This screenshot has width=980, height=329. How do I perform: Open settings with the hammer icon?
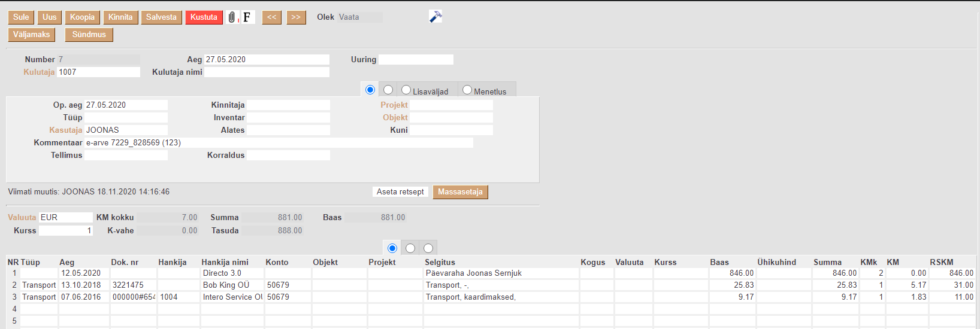435,17
